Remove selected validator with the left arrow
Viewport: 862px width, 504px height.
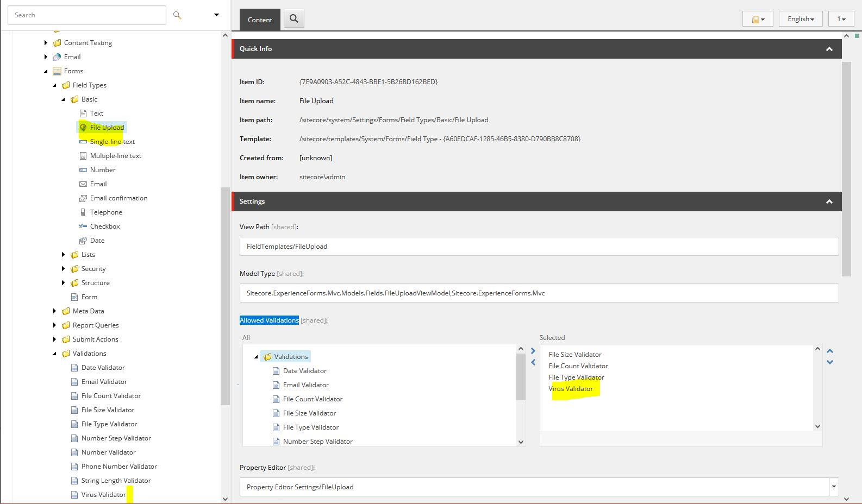[x=533, y=362]
